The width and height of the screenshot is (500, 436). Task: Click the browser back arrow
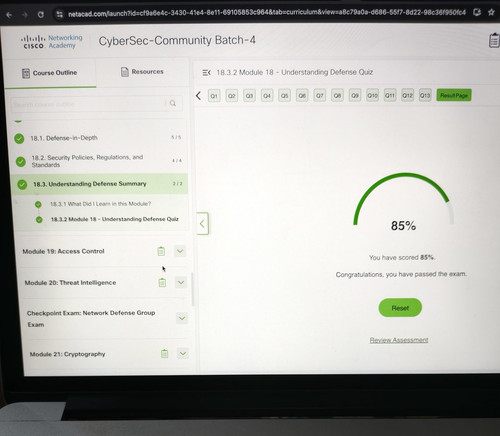pos(9,15)
